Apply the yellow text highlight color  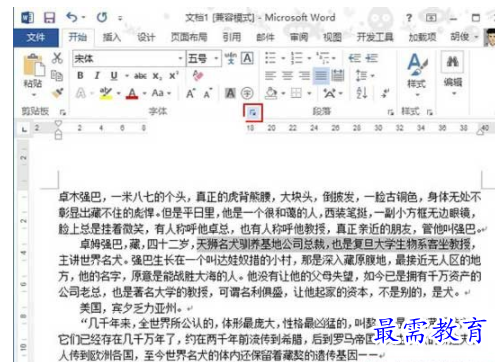[106, 93]
